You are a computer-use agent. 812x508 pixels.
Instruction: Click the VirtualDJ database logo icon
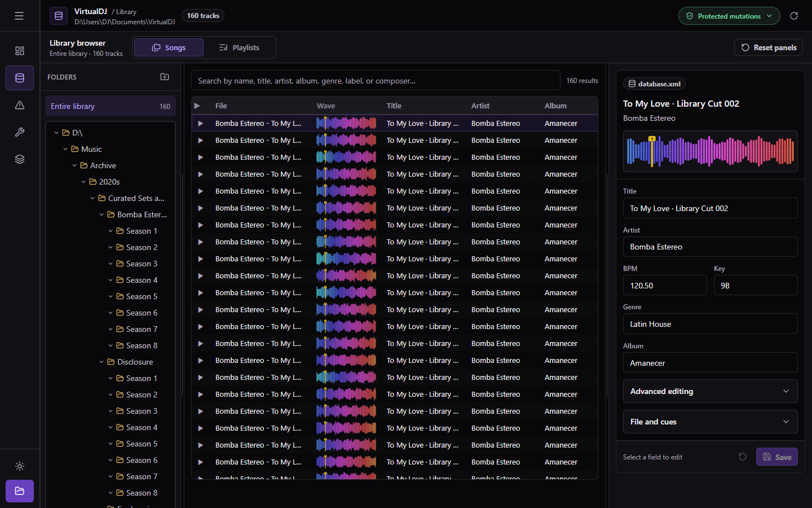click(59, 16)
